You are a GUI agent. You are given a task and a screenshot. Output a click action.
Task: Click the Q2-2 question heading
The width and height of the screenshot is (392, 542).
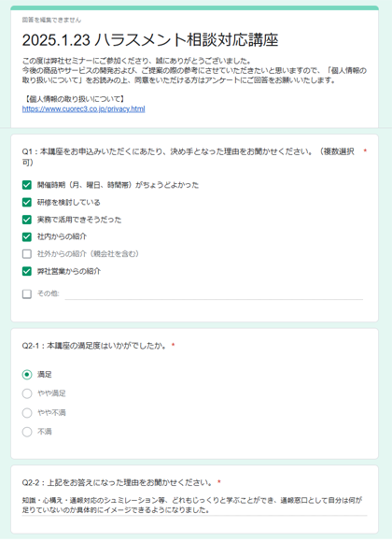pos(117,482)
